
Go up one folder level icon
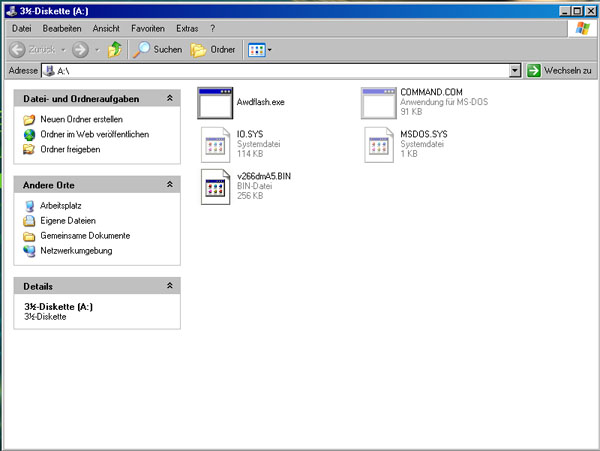[x=115, y=50]
